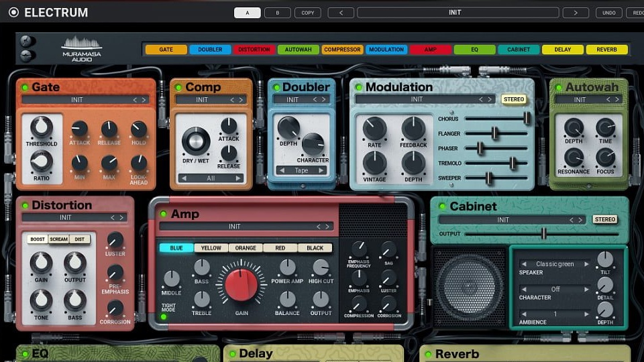Select next Doubler character after Tape
644x362 pixels.
[x=321, y=170]
